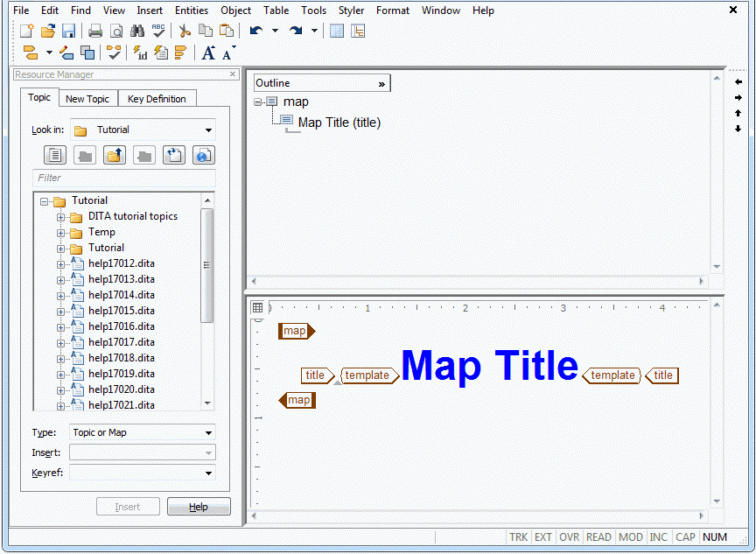Paste from clipboard with the clipboard icon
Screen dimensions: 756x554
tap(227, 31)
